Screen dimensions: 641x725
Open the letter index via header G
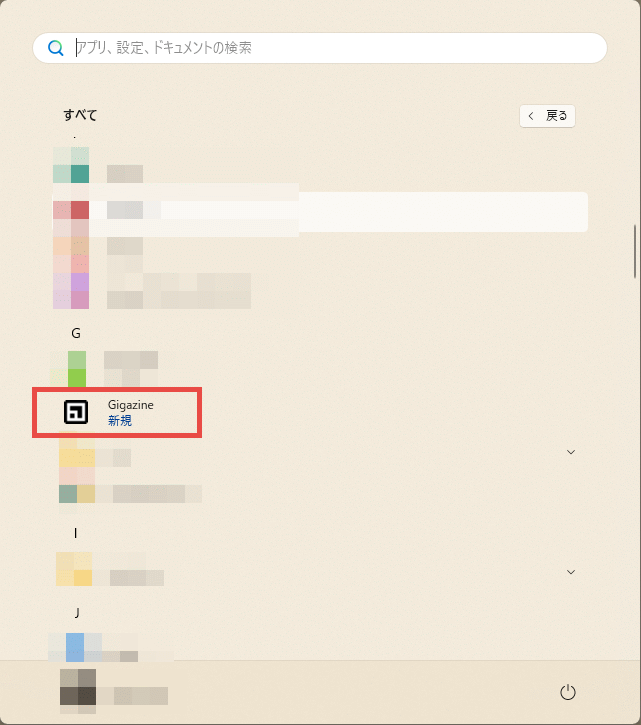click(76, 333)
